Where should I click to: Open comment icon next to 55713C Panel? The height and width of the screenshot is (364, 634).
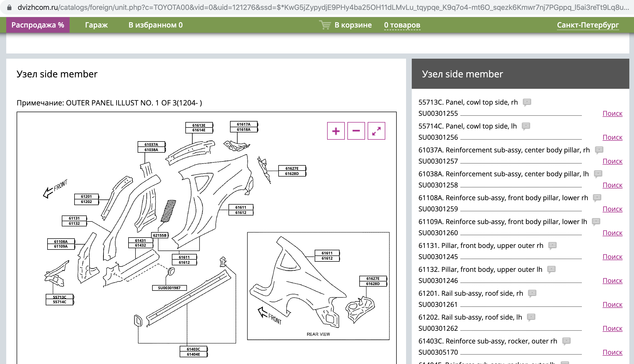pyautogui.click(x=527, y=102)
